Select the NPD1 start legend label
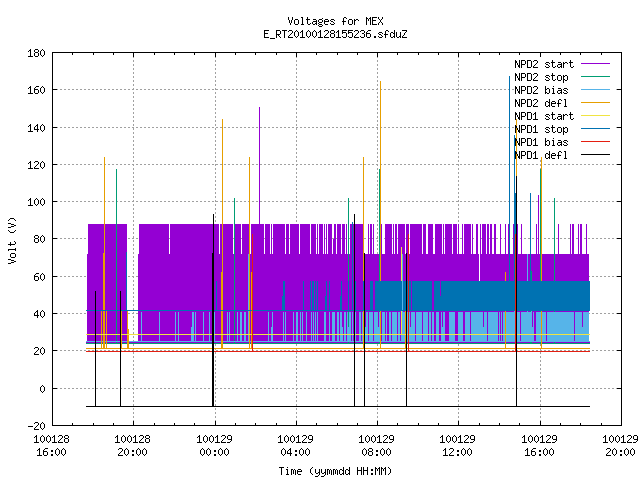 pos(544,116)
